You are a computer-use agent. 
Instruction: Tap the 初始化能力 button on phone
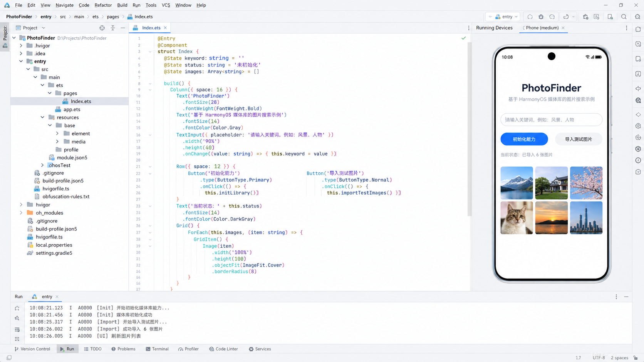(x=524, y=139)
